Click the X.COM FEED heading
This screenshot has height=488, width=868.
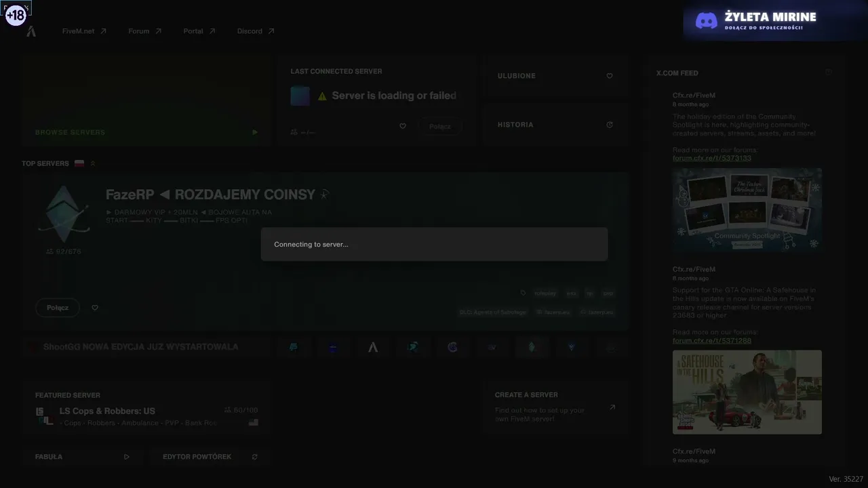677,73
